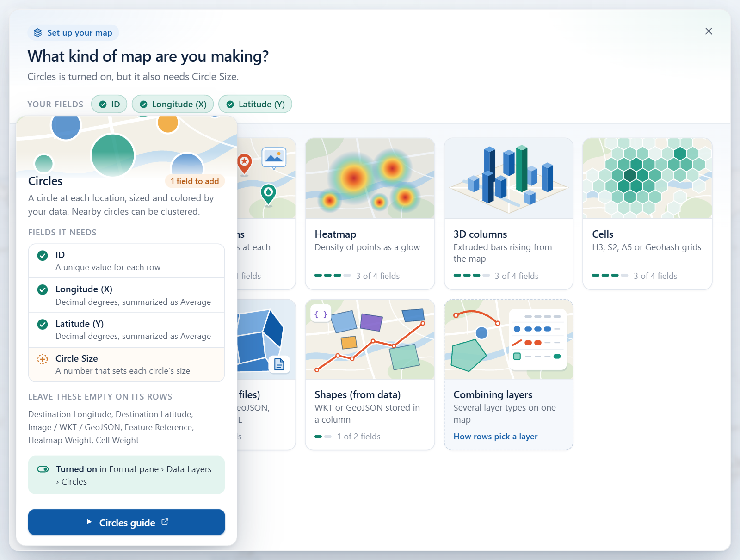Image resolution: width=740 pixels, height=560 pixels.
Task: Open the Combining layers card
Action: (x=509, y=375)
